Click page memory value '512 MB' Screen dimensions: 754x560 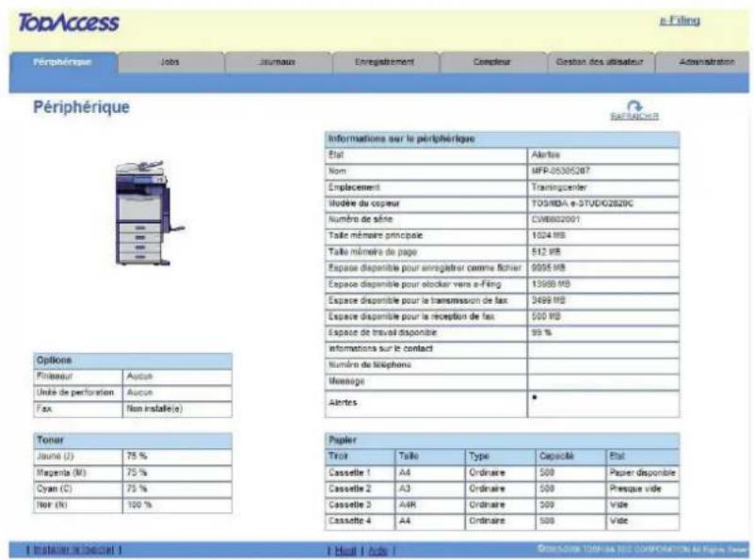pyautogui.click(x=546, y=252)
